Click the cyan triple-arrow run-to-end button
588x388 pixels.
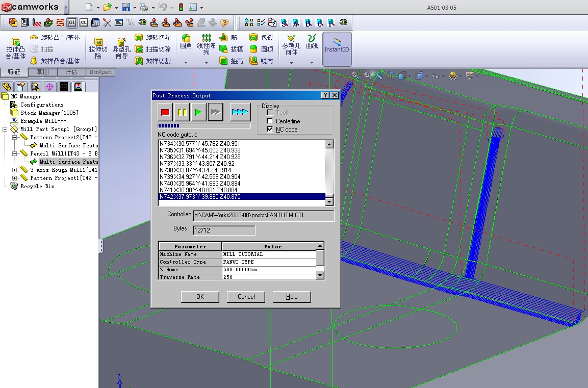pos(240,112)
